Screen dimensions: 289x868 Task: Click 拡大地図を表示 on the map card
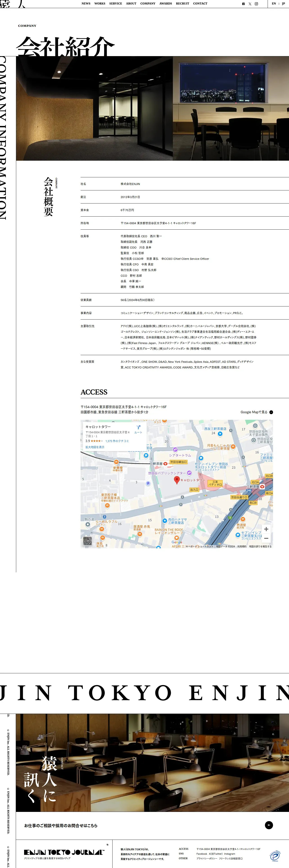pos(95,447)
